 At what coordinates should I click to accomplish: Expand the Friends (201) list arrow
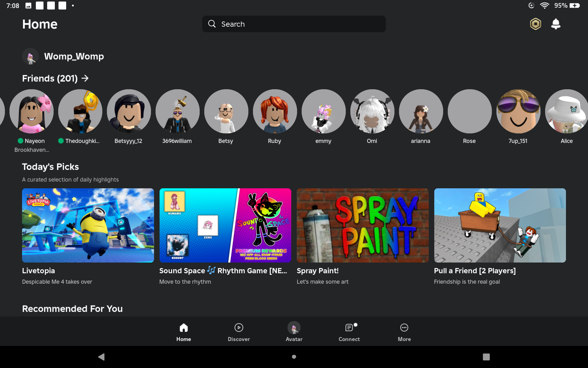tap(85, 79)
